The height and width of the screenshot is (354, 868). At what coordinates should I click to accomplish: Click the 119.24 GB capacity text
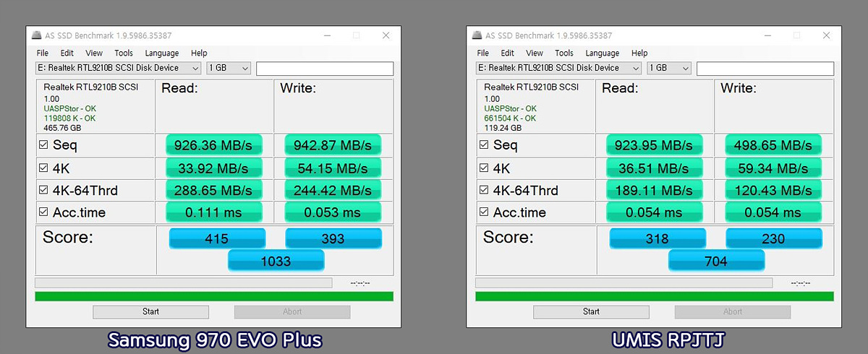pos(502,128)
